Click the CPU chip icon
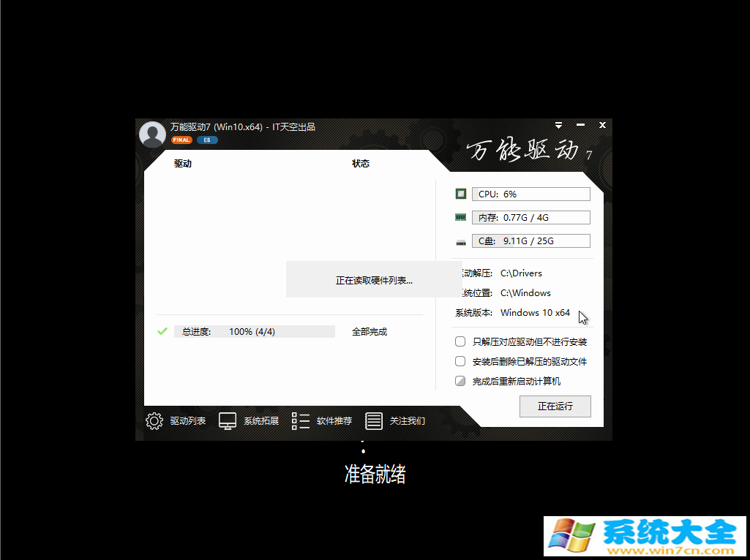The width and height of the screenshot is (750, 560). [x=461, y=194]
